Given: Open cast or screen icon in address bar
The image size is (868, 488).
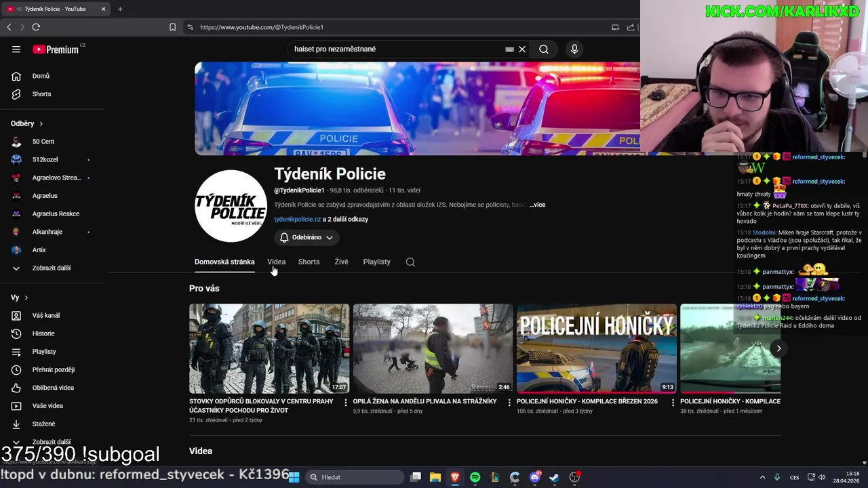Looking at the screenshot, I should (615, 27).
